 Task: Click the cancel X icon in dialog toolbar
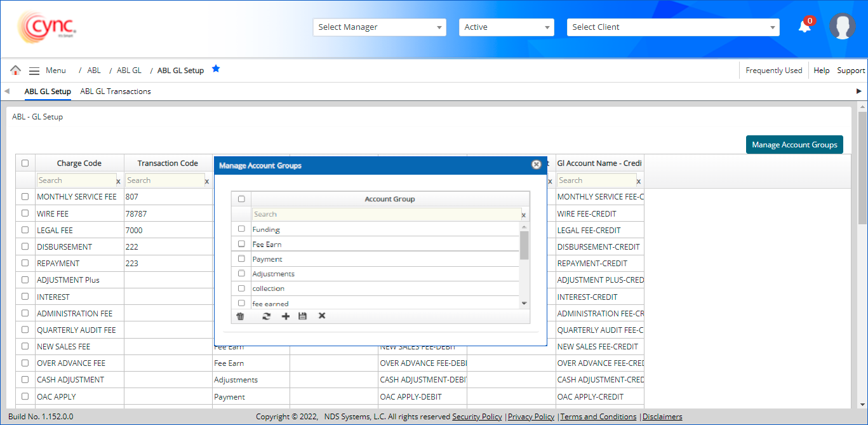click(x=322, y=316)
